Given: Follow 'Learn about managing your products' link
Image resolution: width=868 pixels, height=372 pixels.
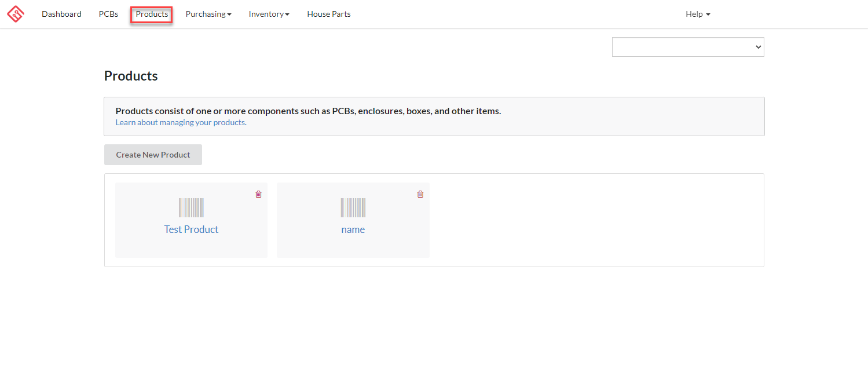Looking at the screenshot, I should click(181, 122).
